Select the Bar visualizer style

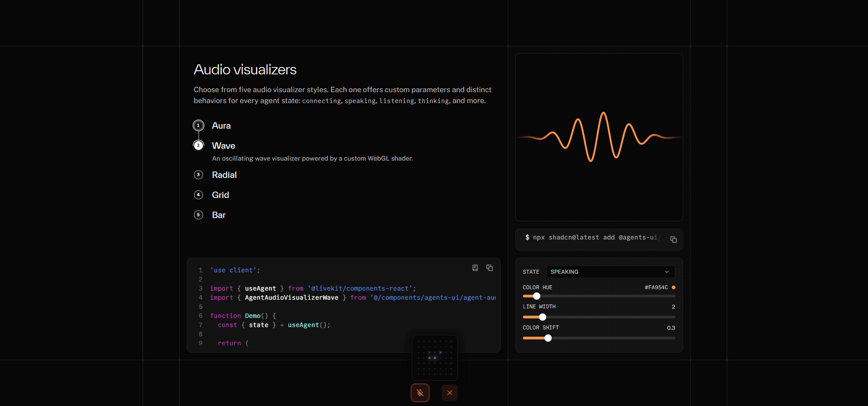pos(219,215)
